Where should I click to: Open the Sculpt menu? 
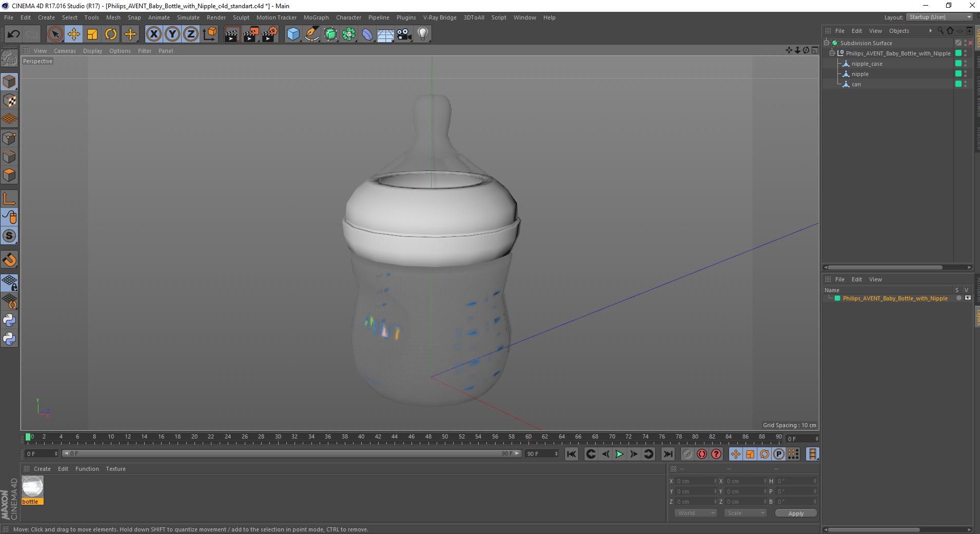coord(241,17)
